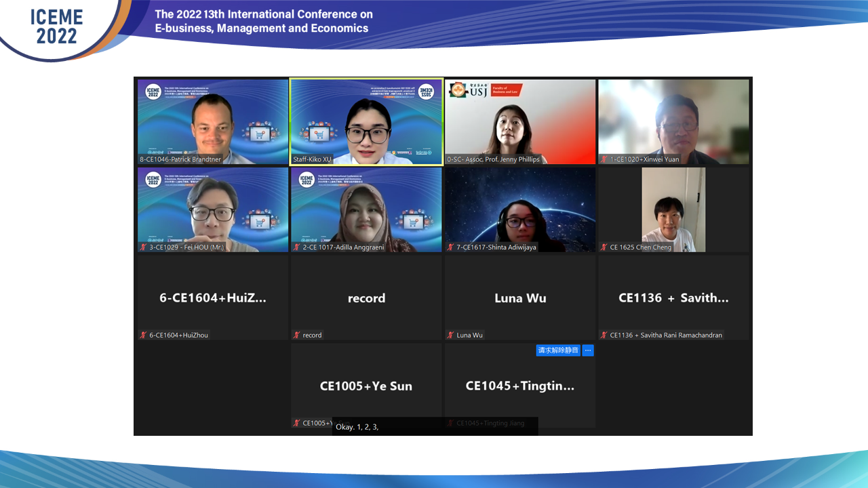
Task: Click the '1-CE1020+Xinwei Yuan' name label
Action: [x=644, y=159]
